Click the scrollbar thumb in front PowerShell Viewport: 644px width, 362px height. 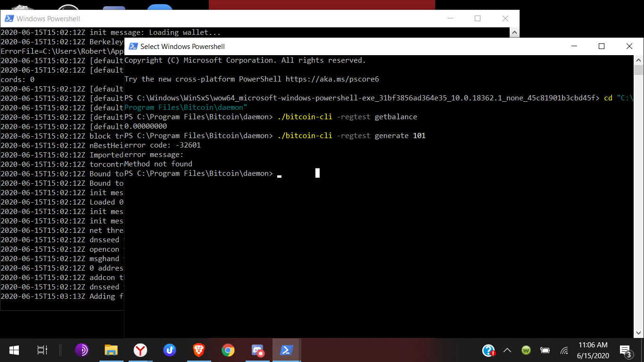(639, 70)
